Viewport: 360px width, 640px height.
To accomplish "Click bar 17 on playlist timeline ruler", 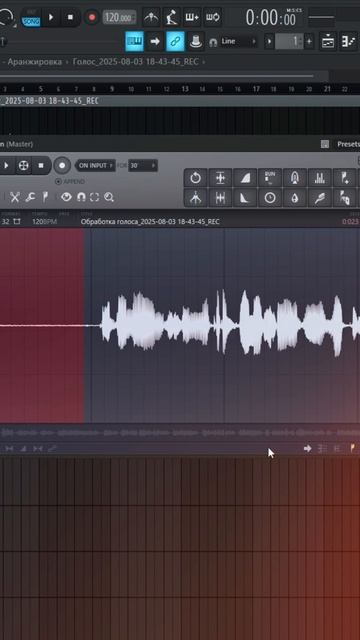I will point(256,89).
